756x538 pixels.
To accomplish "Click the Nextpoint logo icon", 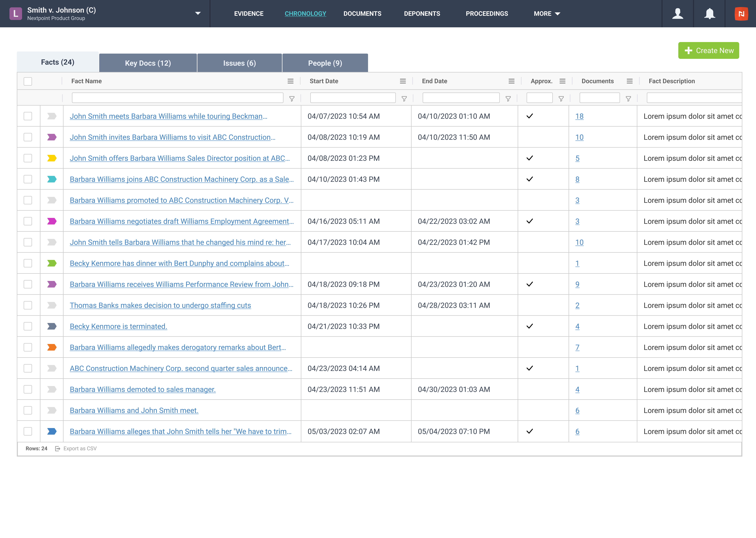I will click(x=741, y=14).
